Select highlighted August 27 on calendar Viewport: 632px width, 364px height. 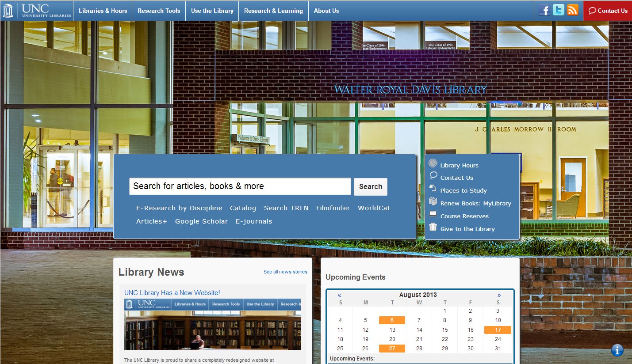click(x=392, y=349)
